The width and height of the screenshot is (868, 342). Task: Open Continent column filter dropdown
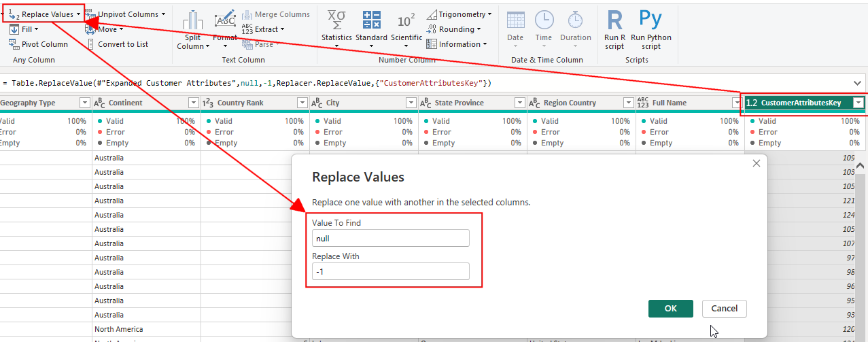pos(194,103)
